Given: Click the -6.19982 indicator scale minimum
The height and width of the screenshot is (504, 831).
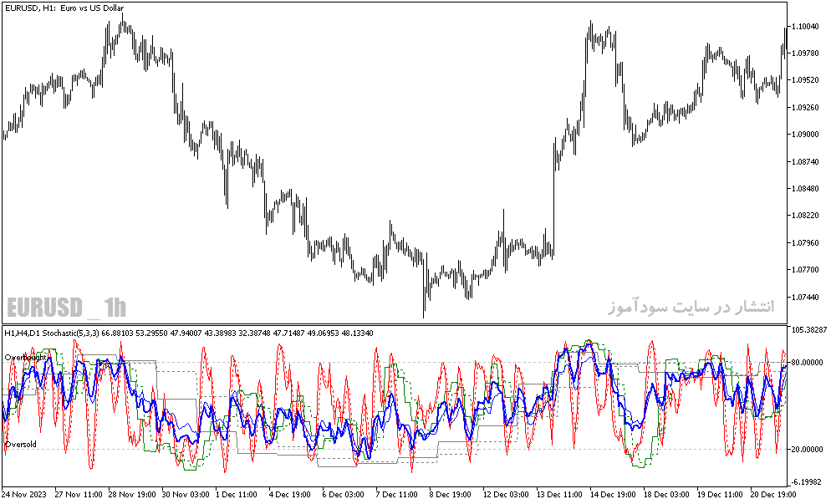Looking at the screenshot, I should point(808,481).
